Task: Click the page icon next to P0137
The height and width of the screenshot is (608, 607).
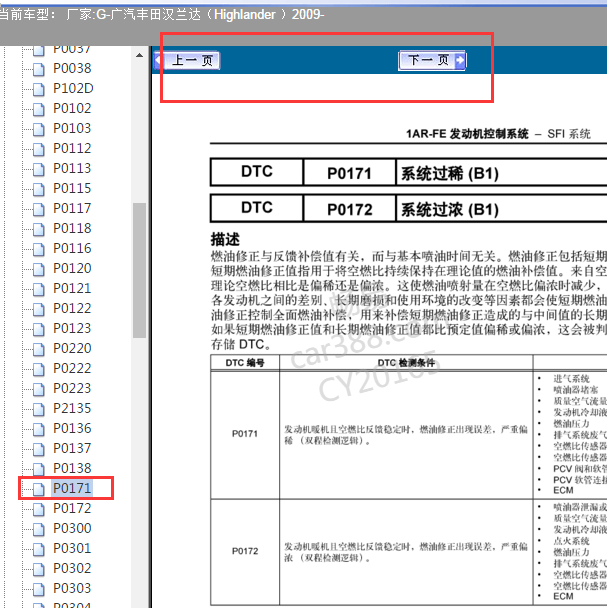Action: point(39,449)
